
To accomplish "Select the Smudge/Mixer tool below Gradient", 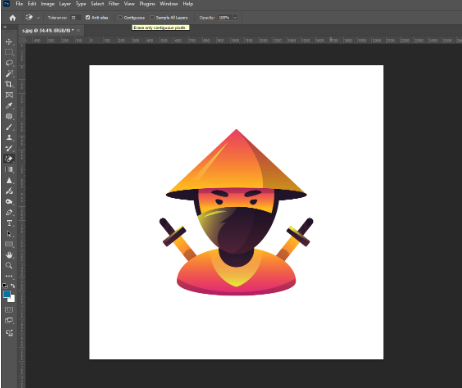I will coord(9,191).
